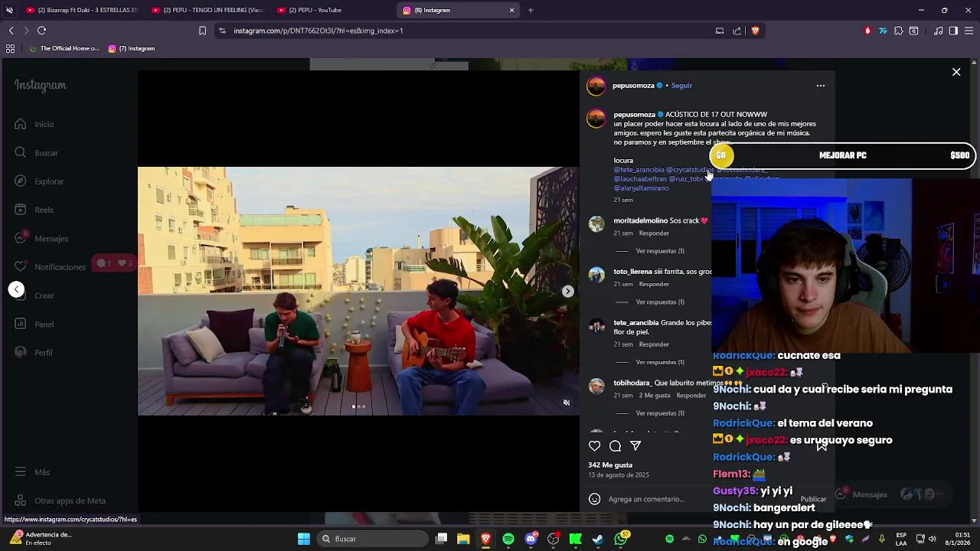Open tobihodara_ profile picture
The height and width of the screenshot is (551, 980).
tap(596, 386)
